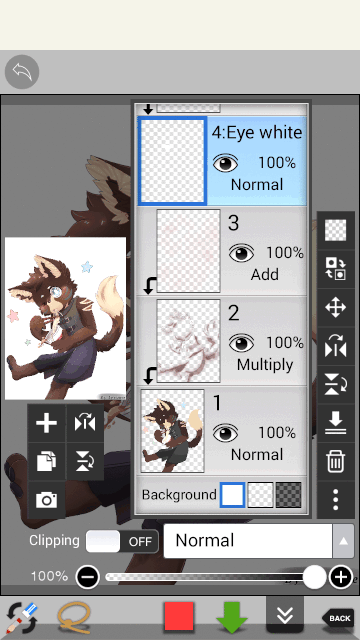The image size is (360, 640).
Task: Toggle visibility of layer 2
Action: pyautogui.click(x=241, y=343)
